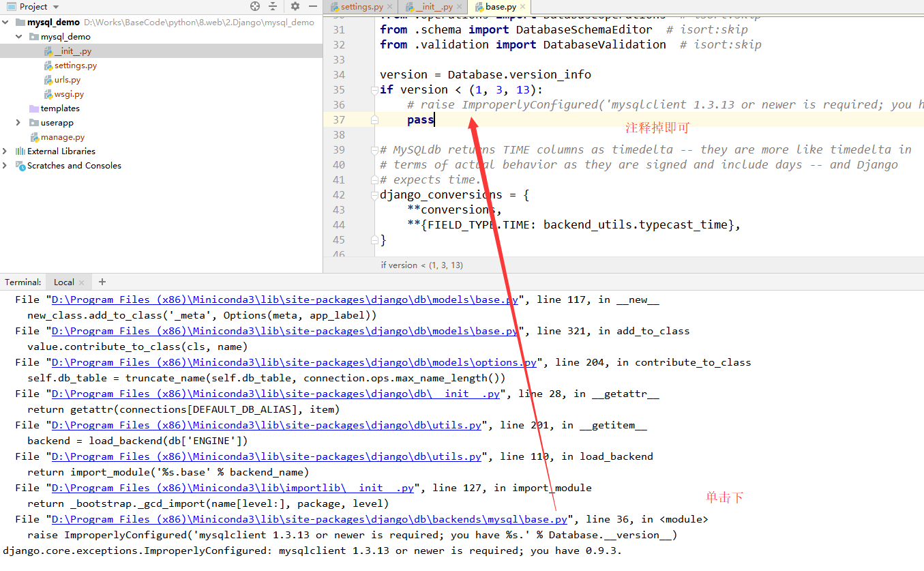Viewport: 924px width, 571px height.
Task: Toggle fold marker on line 45
Action: [x=374, y=240]
